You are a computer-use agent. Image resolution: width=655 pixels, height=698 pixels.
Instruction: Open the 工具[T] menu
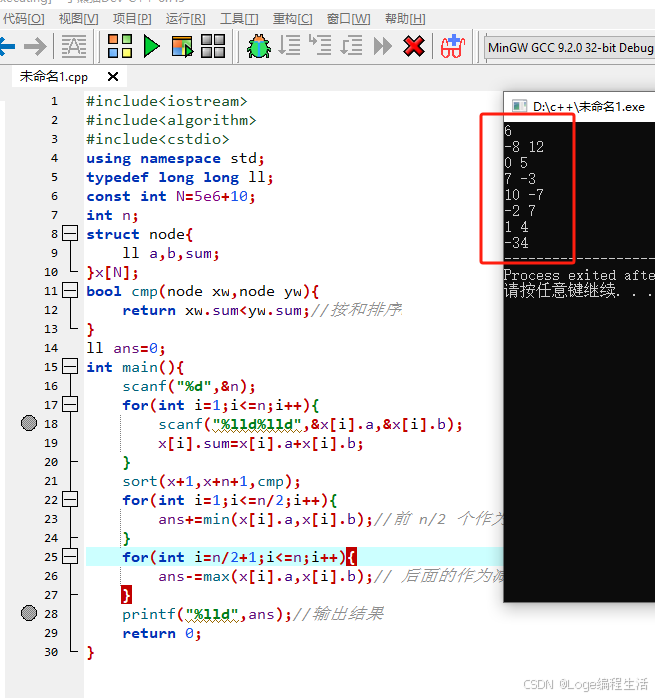(239, 19)
